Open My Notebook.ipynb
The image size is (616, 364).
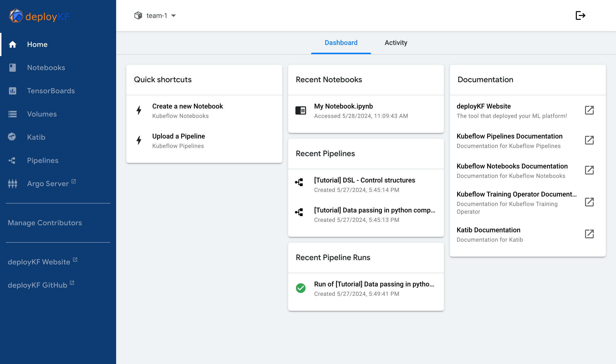pyautogui.click(x=366, y=111)
